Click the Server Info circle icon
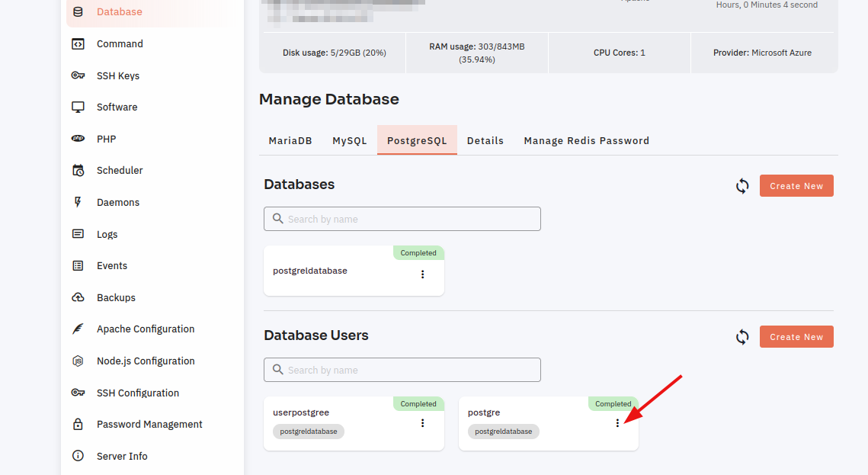868x475 pixels. point(78,456)
